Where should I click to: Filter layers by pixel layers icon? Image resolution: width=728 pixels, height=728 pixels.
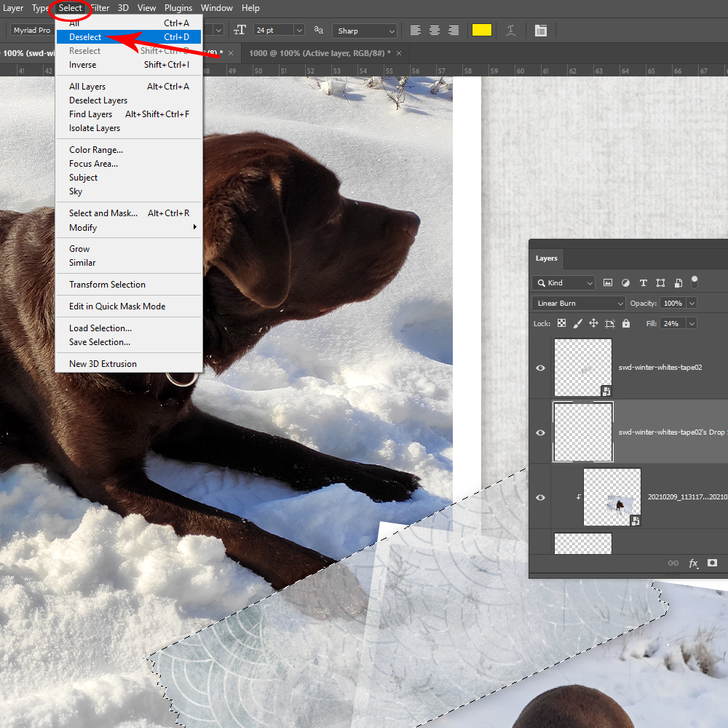coord(608,282)
